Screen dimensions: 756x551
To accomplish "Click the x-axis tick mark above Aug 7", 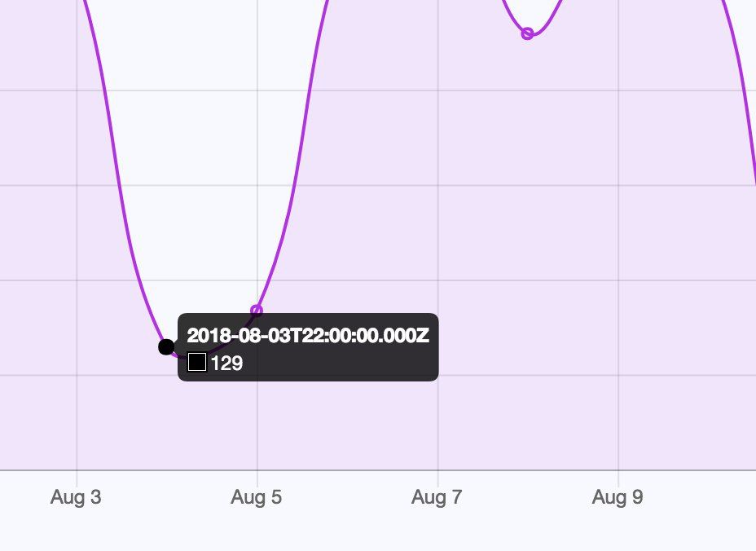I will tap(437, 478).
